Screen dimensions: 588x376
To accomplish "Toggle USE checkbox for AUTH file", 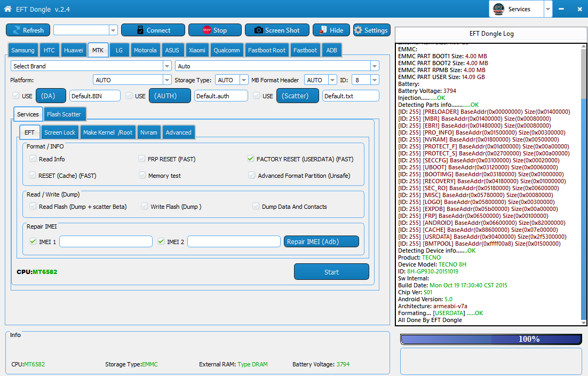I will click(x=129, y=96).
